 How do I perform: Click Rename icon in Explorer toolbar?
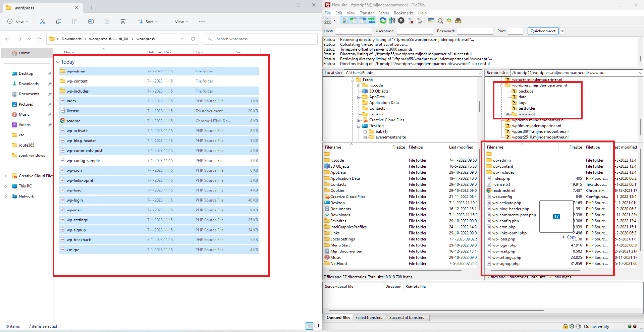(x=91, y=21)
